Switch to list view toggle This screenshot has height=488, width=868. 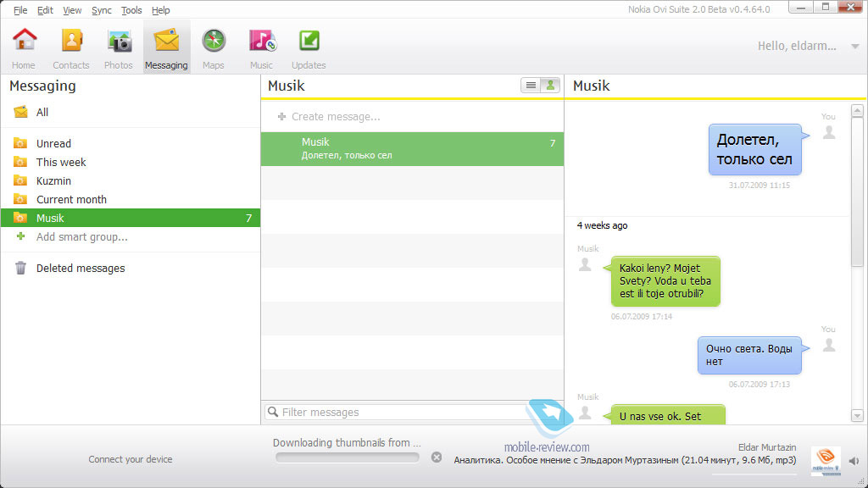531,86
